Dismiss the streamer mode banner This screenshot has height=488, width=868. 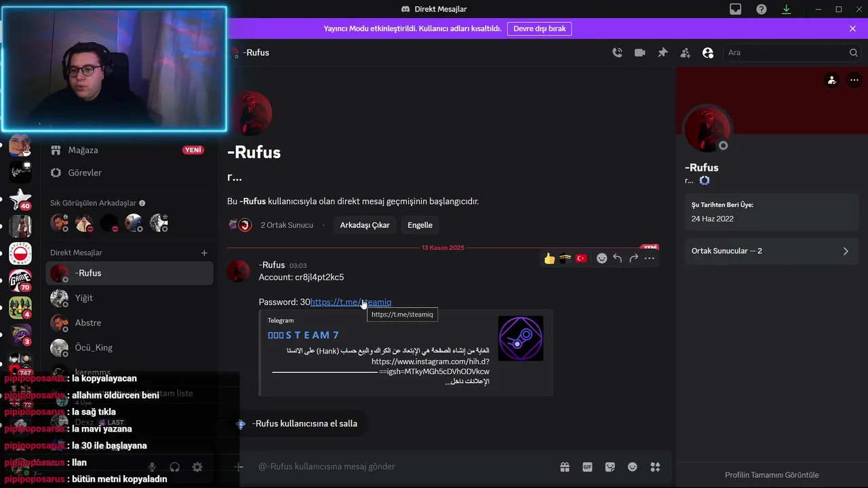click(852, 28)
